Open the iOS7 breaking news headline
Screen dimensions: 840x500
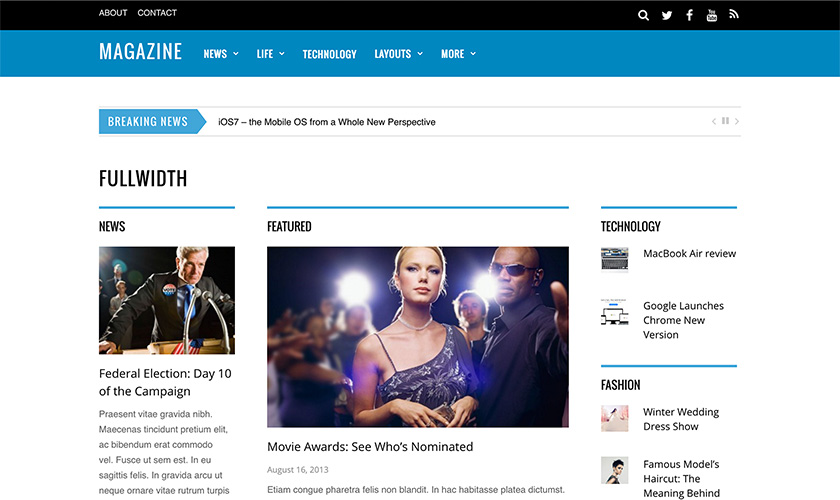327,122
